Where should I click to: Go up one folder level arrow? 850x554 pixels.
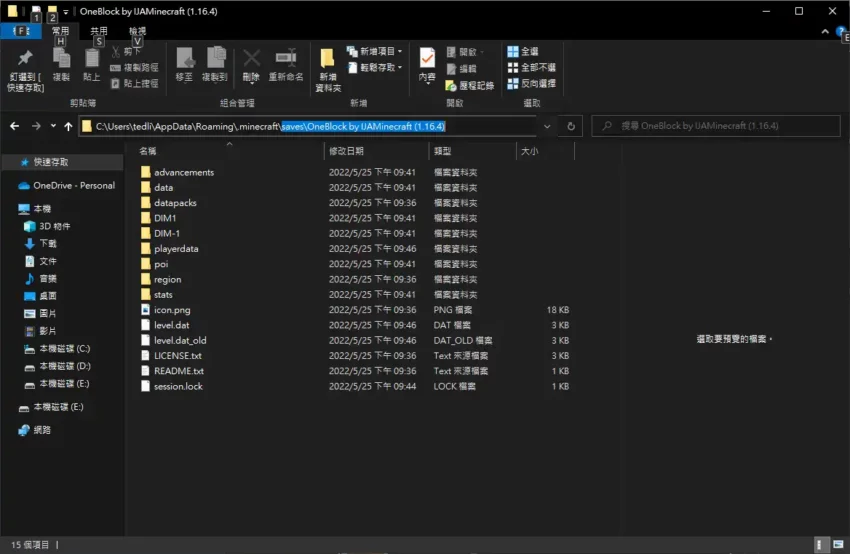click(68, 126)
